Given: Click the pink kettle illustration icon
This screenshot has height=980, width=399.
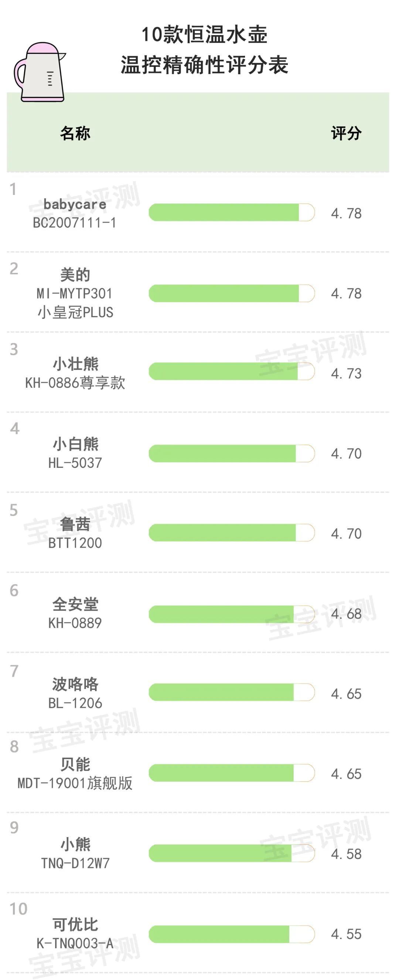Looking at the screenshot, I should click(x=39, y=72).
